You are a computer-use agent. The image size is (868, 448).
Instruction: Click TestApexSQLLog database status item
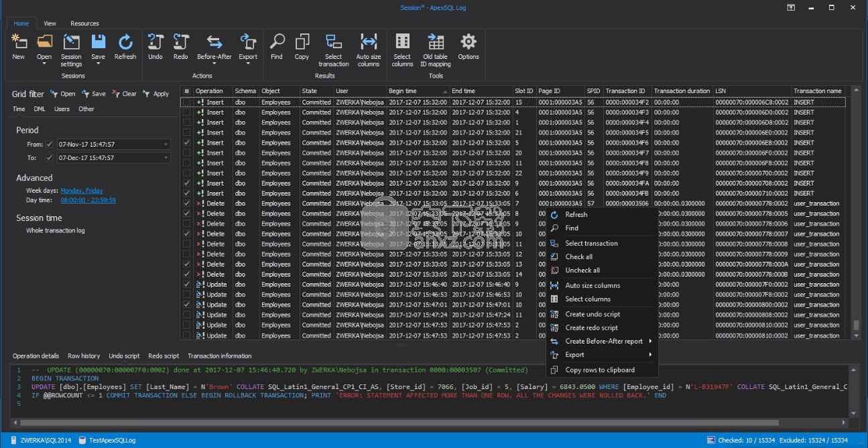107,440
